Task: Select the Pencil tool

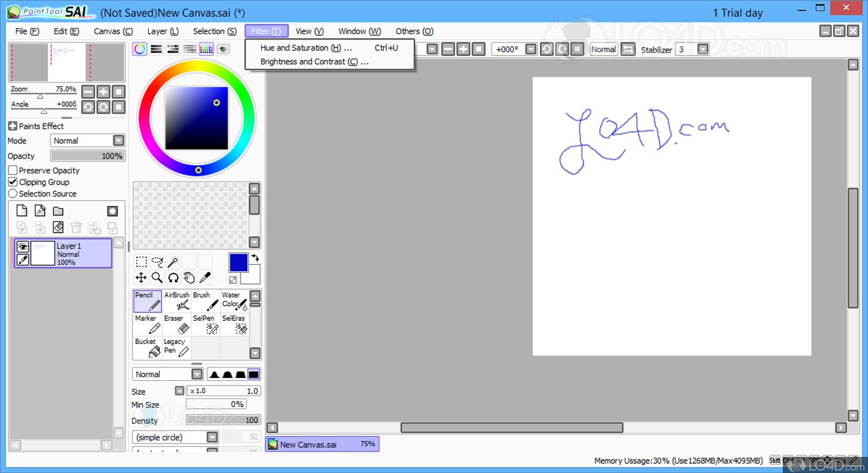Action: (147, 301)
